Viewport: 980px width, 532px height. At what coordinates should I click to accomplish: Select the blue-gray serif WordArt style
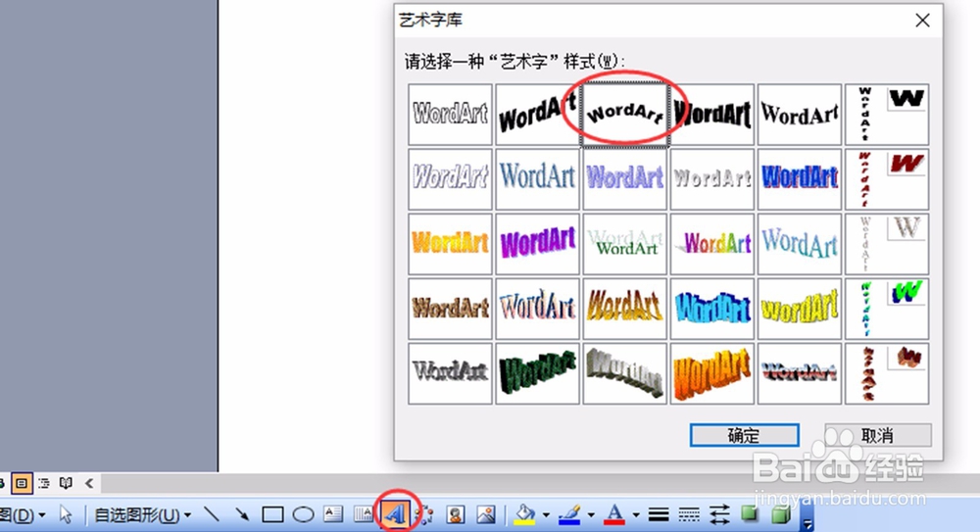coord(537,178)
